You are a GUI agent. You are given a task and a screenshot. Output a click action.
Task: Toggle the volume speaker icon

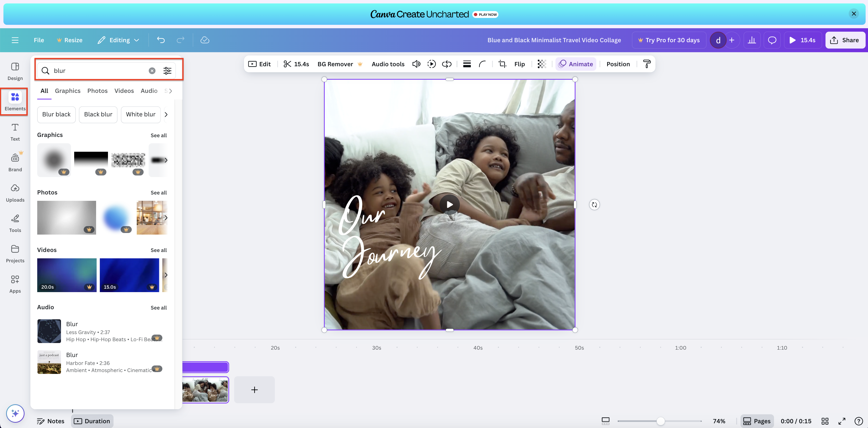coord(416,64)
